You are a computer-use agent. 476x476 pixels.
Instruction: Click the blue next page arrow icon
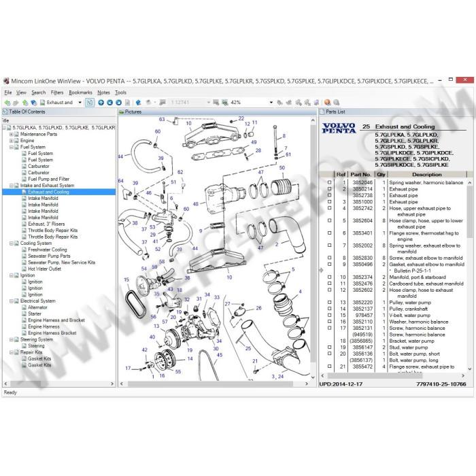(x=119, y=103)
